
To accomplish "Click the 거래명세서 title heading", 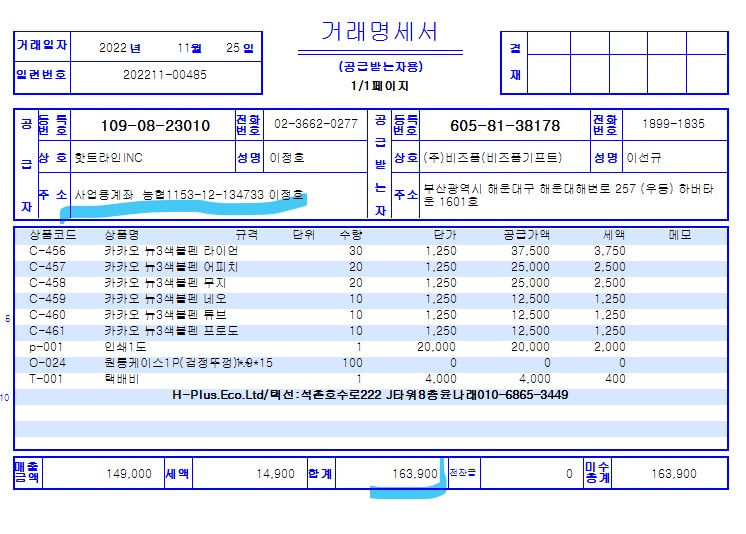I will coord(379,31).
